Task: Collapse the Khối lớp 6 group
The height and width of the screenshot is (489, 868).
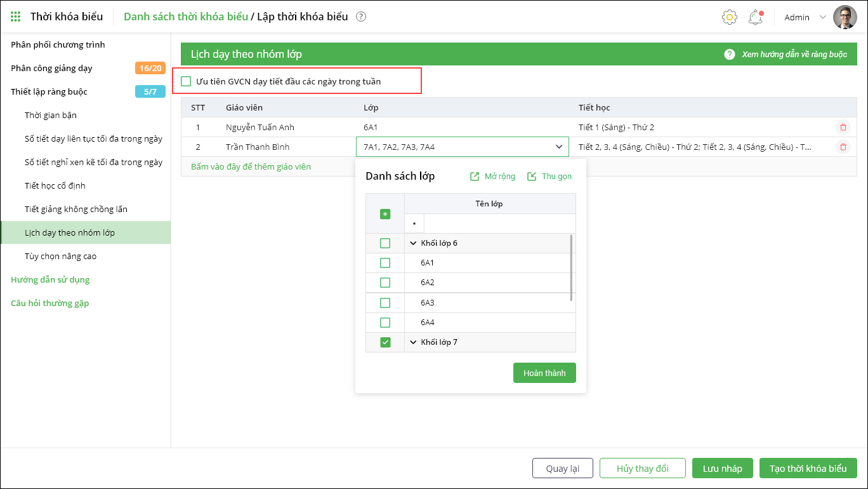Action: (414, 243)
